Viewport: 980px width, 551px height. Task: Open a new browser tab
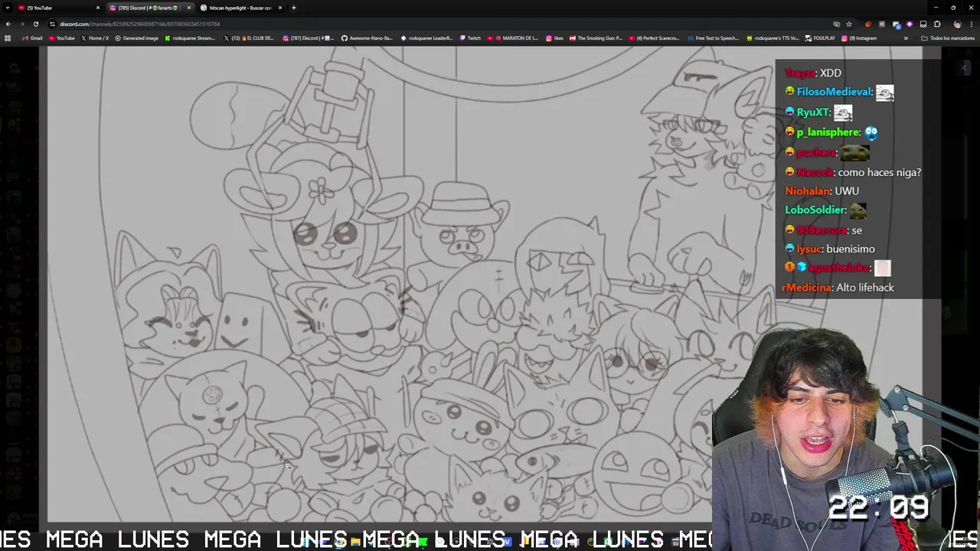coord(294,8)
